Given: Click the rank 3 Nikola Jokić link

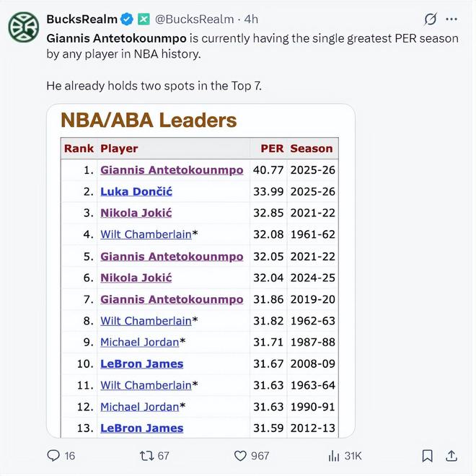Looking at the screenshot, I should pos(136,213).
